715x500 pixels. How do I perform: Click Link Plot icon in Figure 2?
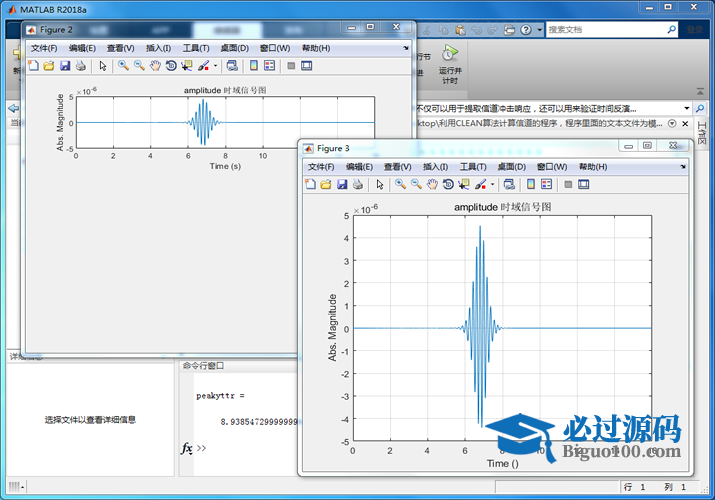click(x=232, y=66)
